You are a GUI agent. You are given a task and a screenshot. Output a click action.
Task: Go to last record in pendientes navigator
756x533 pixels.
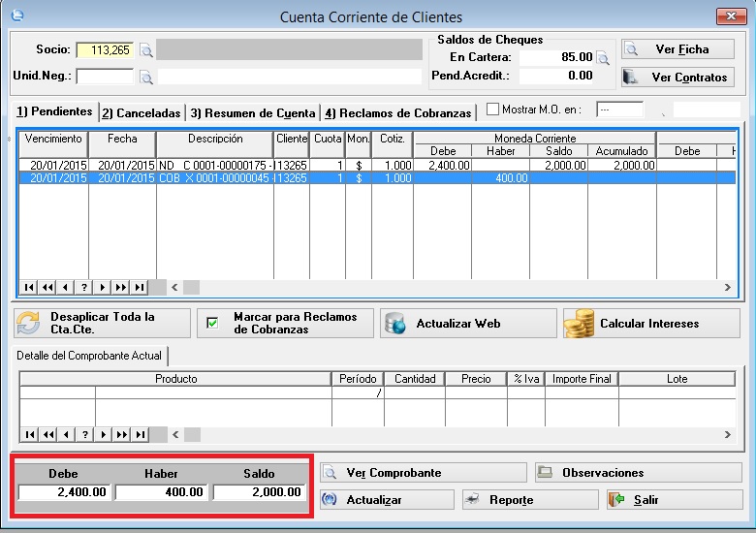pyautogui.click(x=140, y=288)
